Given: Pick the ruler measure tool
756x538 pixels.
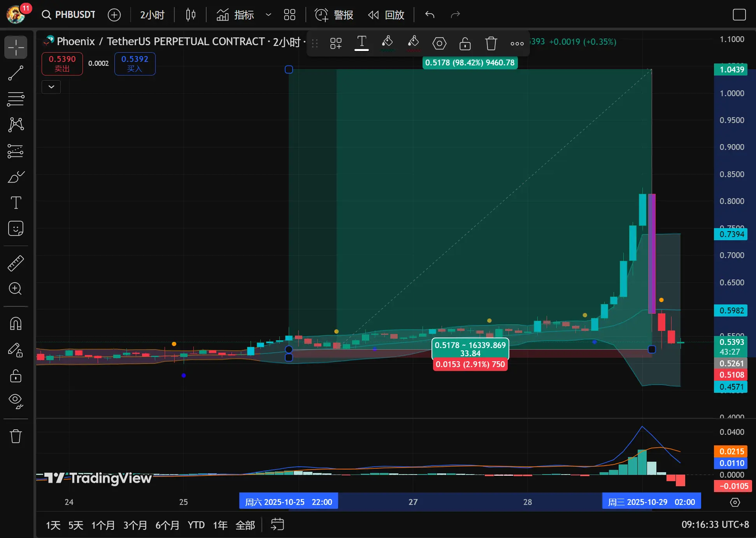Looking at the screenshot, I should 16,264.
